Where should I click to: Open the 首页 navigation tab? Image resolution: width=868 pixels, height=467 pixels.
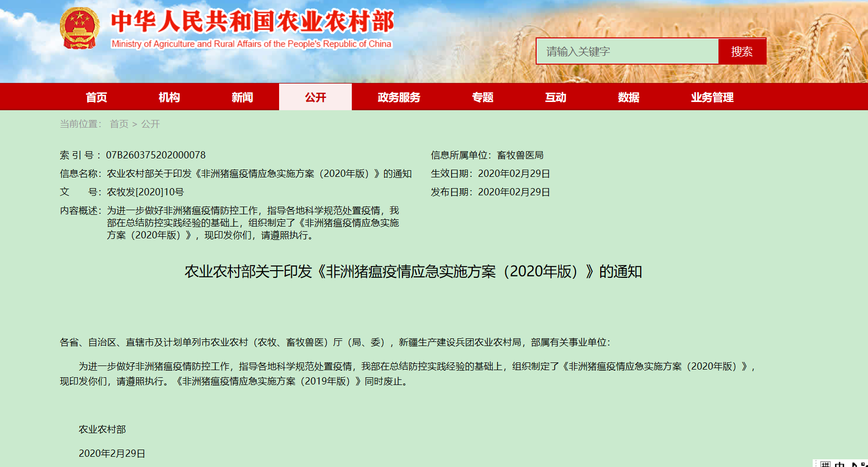coord(96,97)
